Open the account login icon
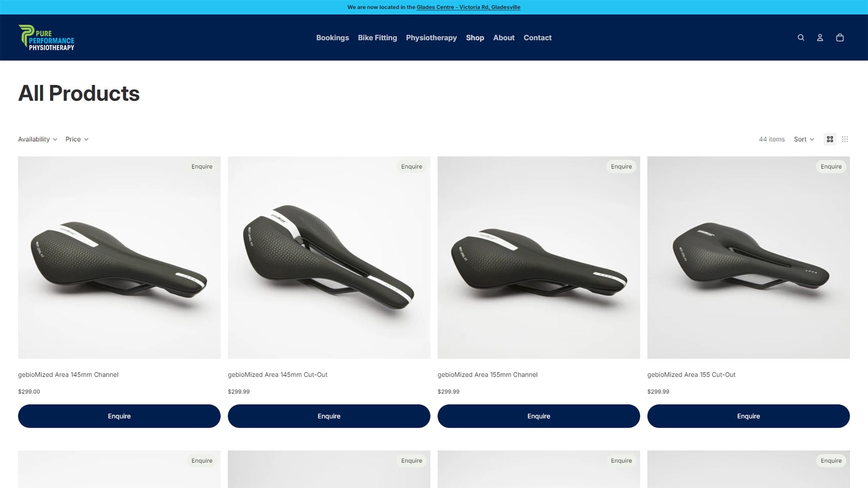Image resolution: width=868 pixels, height=488 pixels. [820, 38]
